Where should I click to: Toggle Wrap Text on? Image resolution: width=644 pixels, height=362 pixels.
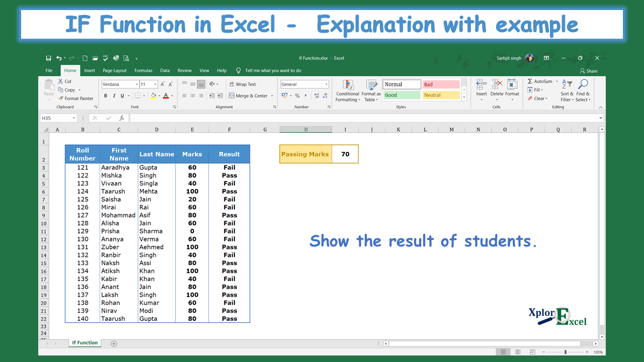[x=243, y=84]
